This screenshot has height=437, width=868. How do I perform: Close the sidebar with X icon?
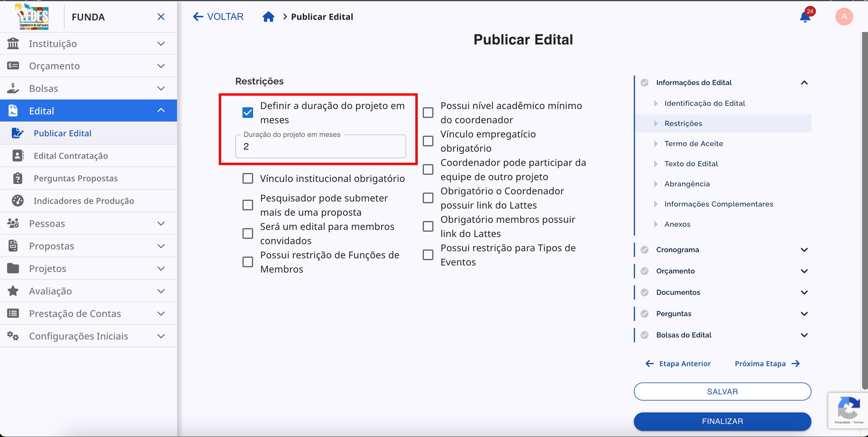161,17
